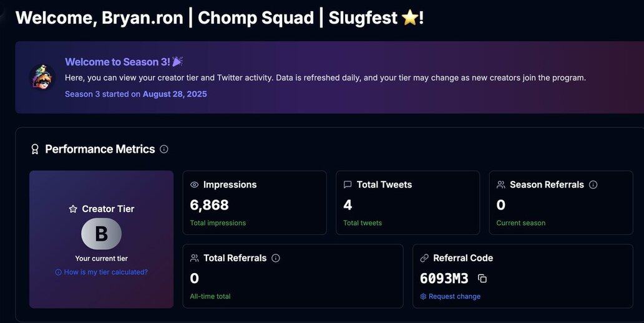Click the star icon beside Creator Tier
This screenshot has width=644, height=323.
point(73,209)
